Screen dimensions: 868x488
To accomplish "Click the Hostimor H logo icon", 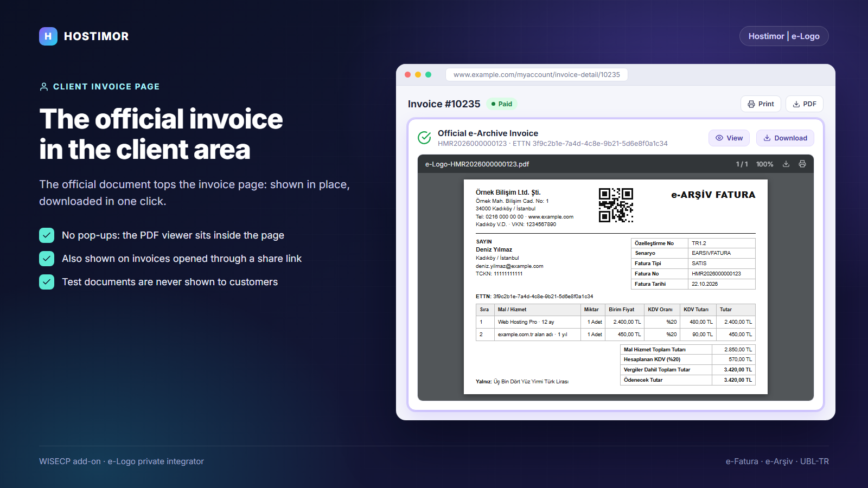I will (48, 36).
